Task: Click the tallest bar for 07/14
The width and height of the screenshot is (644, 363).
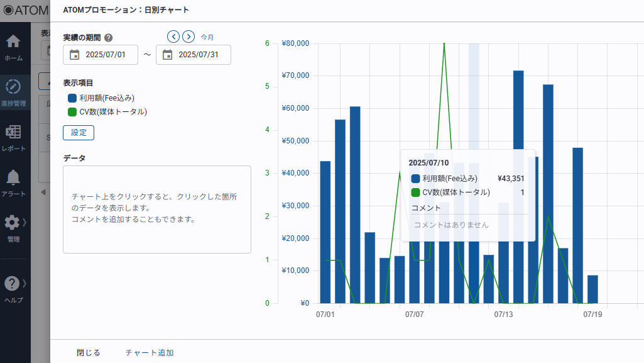Action: tap(518, 189)
